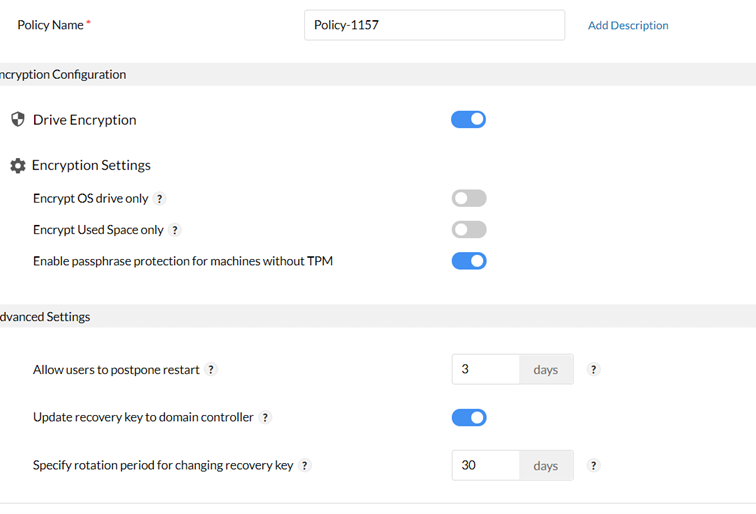Click the Drive Encryption shield icon
Screen dimensions: 756x514
[17, 120]
